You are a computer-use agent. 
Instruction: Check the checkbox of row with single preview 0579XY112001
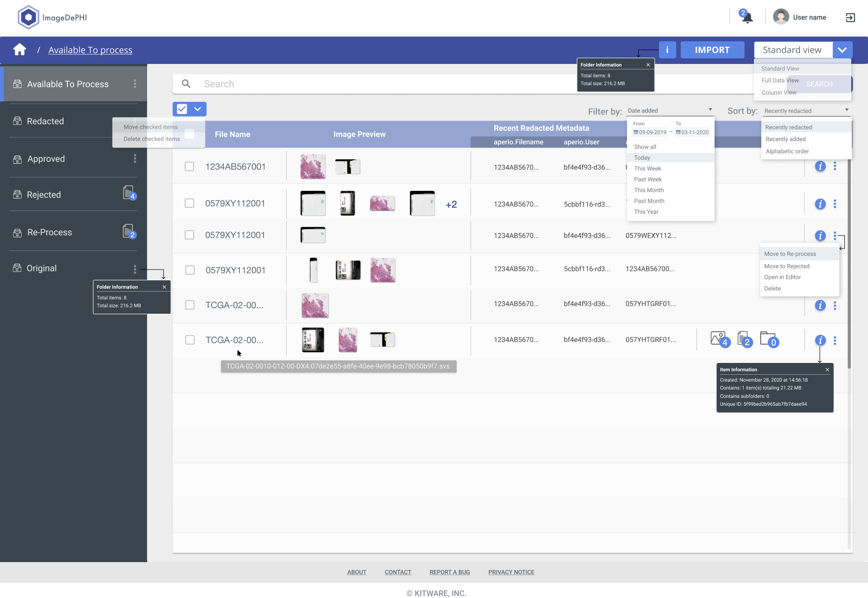189,235
